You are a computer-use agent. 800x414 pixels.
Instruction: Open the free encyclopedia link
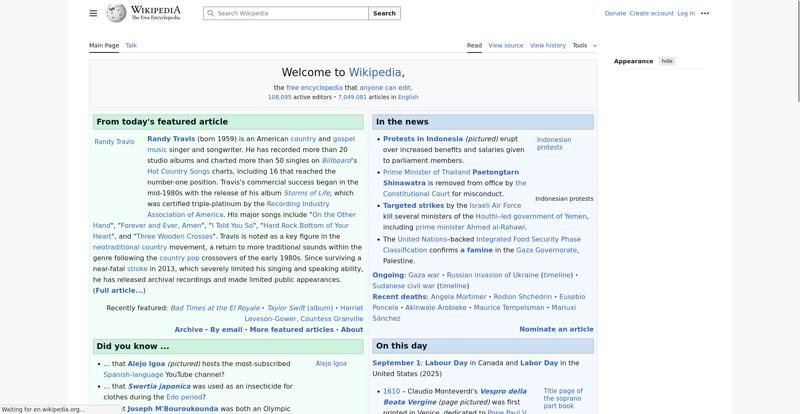(x=314, y=88)
